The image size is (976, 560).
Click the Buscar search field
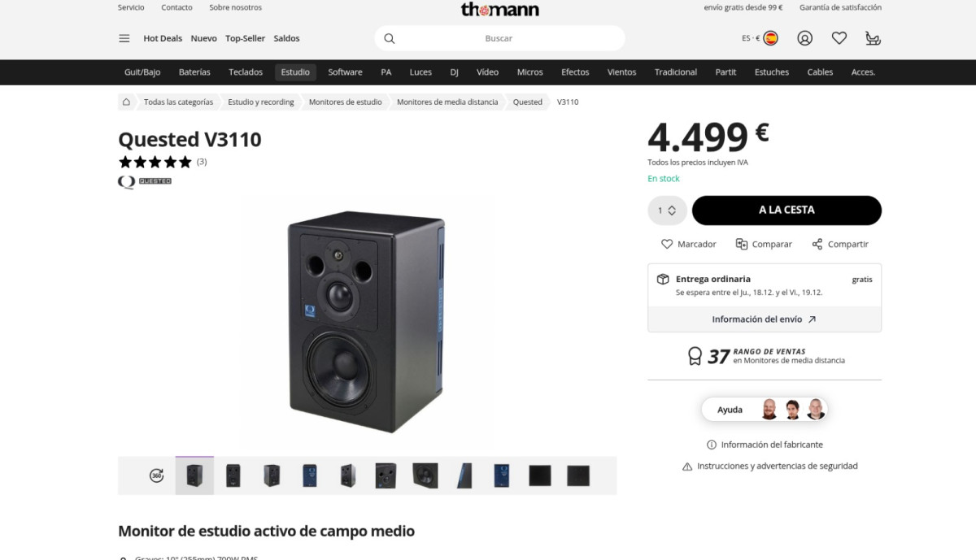pos(499,38)
